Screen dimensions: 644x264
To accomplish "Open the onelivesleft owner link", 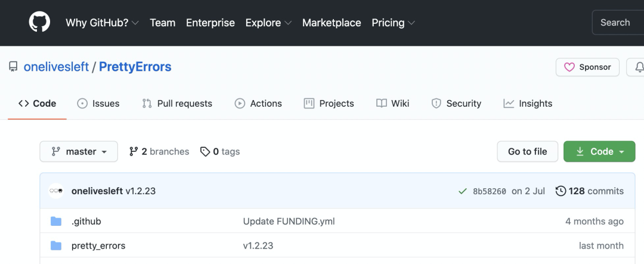I will 55,67.
